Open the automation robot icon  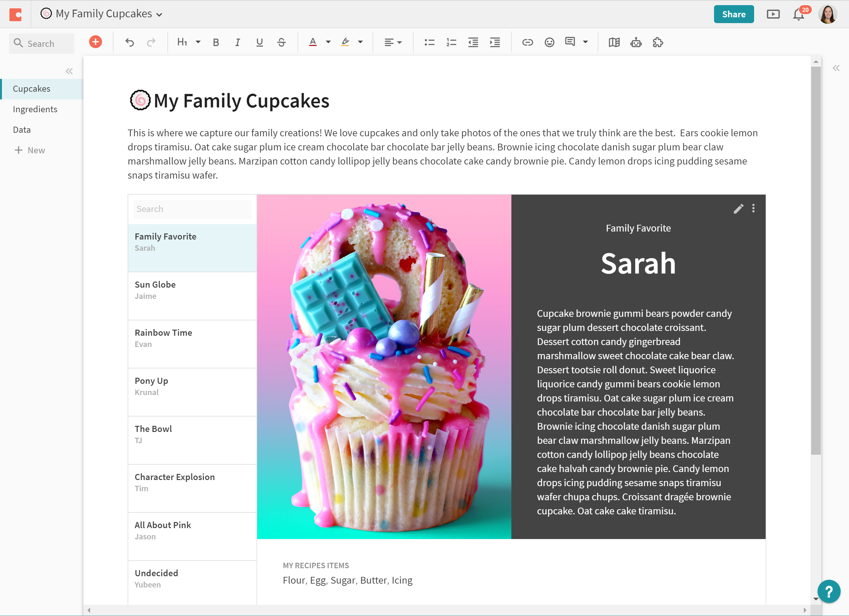tap(636, 42)
